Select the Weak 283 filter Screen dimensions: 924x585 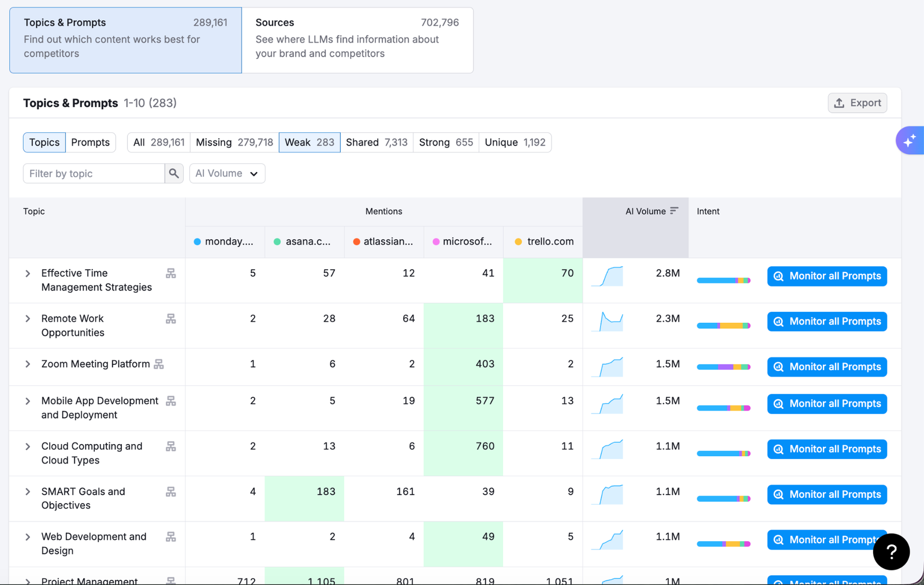pos(310,142)
